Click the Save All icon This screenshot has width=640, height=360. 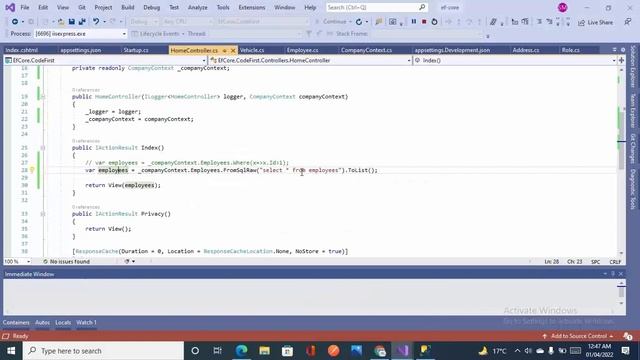pos(82,22)
